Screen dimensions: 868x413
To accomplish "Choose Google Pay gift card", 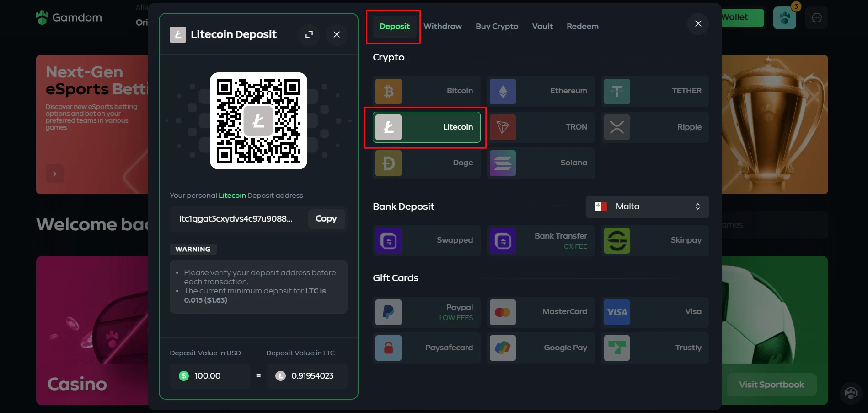I will [541, 348].
